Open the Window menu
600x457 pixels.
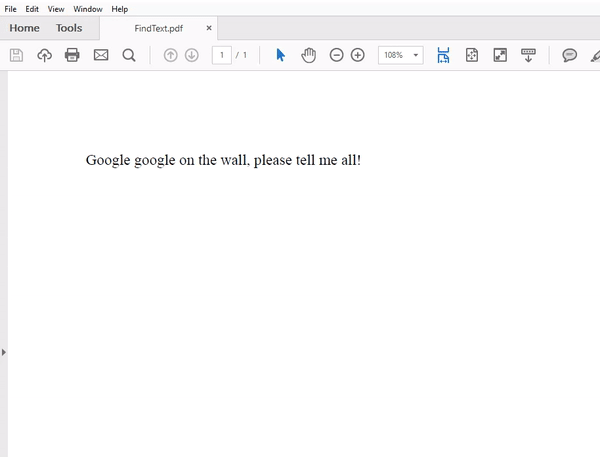tap(88, 9)
